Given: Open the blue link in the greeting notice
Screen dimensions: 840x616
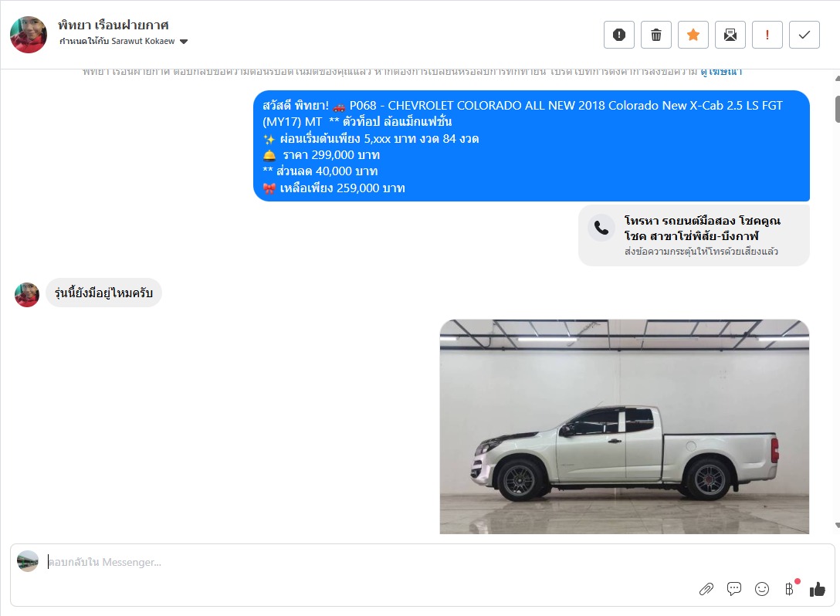Looking at the screenshot, I should click(x=721, y=71).
